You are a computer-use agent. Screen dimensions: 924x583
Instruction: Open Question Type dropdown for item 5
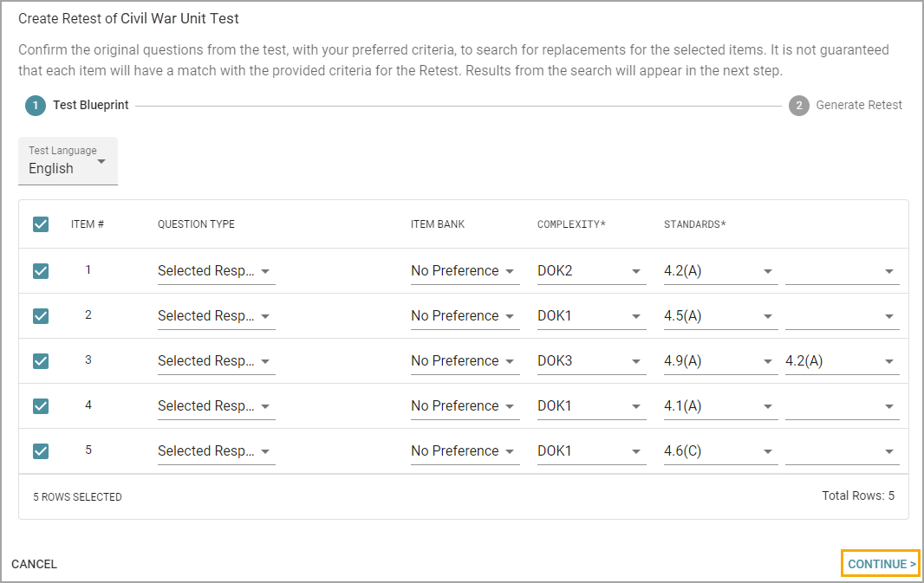(x=217, y=451)
